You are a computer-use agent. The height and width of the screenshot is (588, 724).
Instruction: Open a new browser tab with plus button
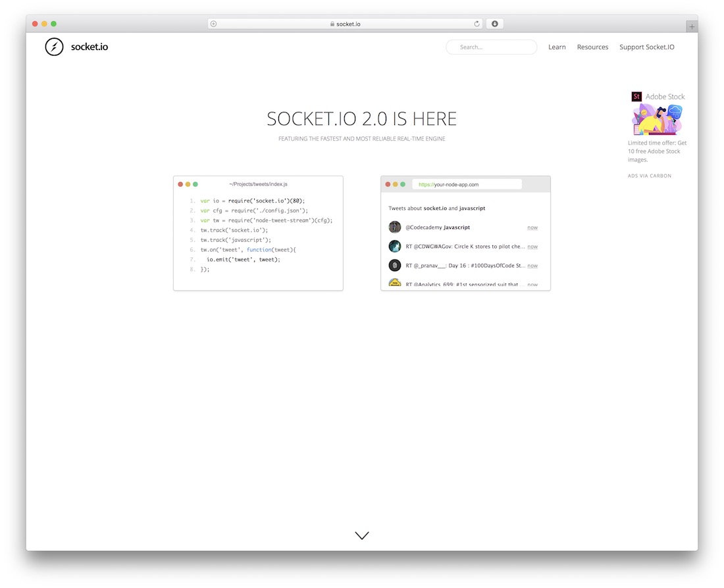click(x=692, y=27)
